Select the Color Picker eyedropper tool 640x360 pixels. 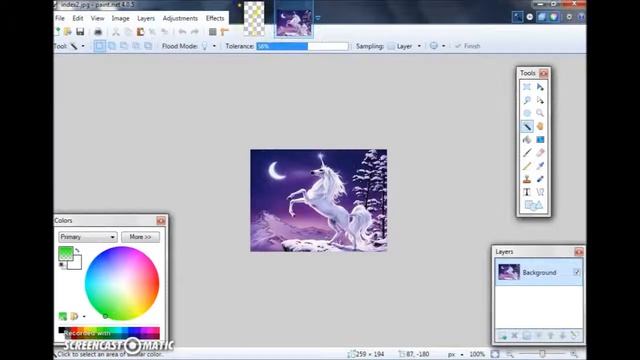(540, 166)
